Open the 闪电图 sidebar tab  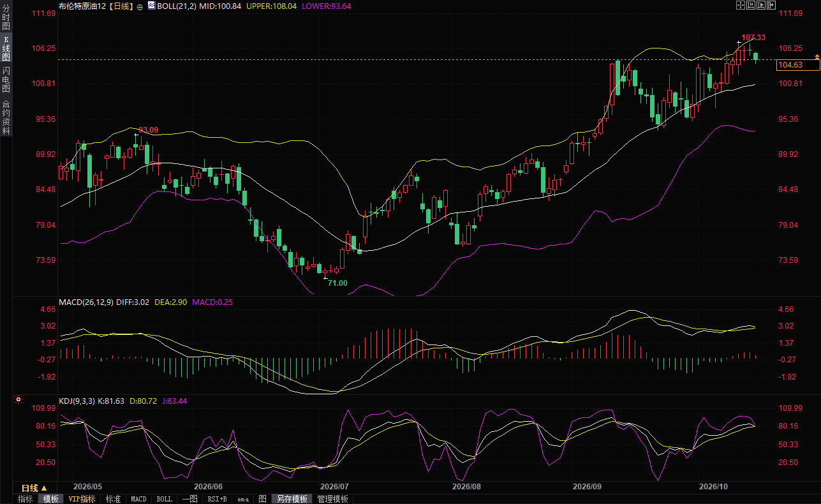(6, 79)
